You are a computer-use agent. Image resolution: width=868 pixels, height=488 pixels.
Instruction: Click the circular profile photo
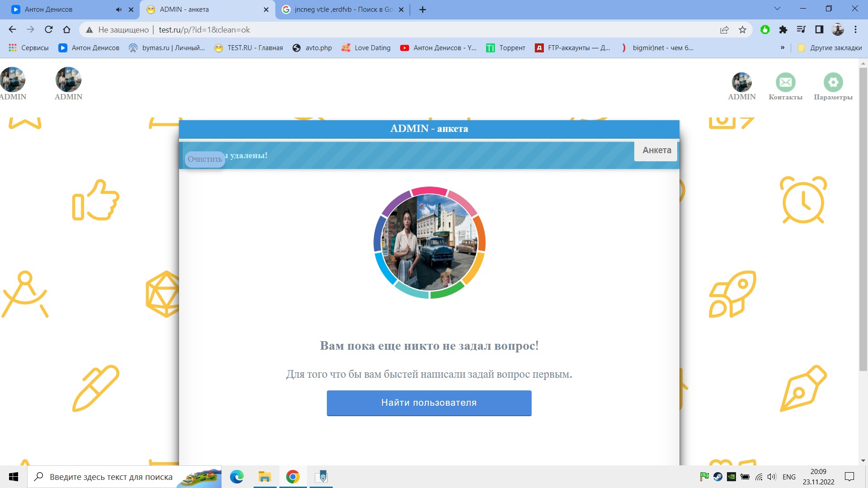tap(429, 243)
